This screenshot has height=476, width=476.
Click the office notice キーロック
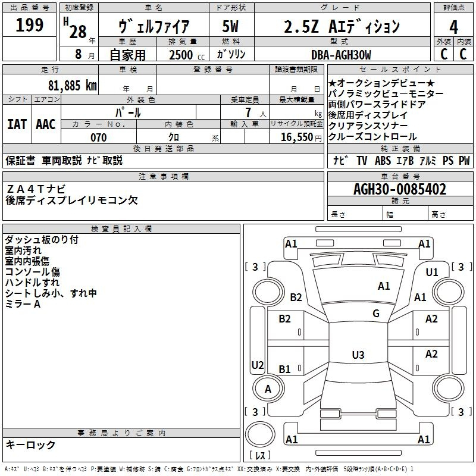click(x=30, y=444)
